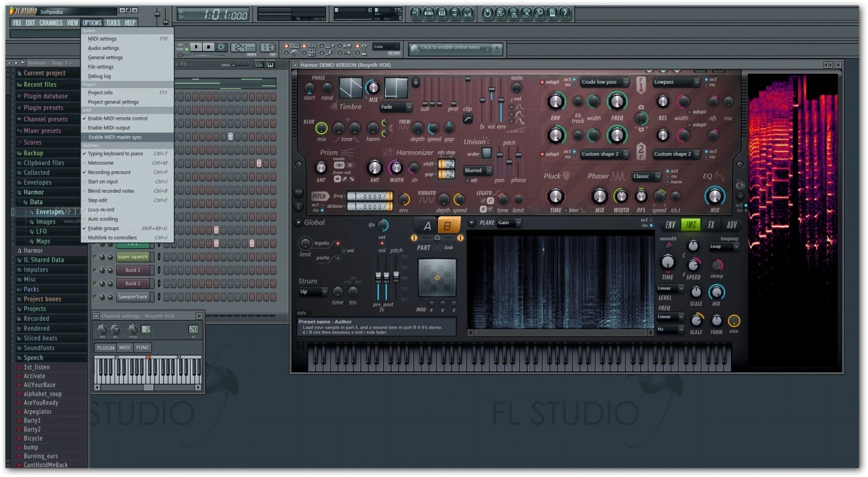Open the Harmor window options arrow menu
Screen dimensions: 868x477
tap(295, 65)
